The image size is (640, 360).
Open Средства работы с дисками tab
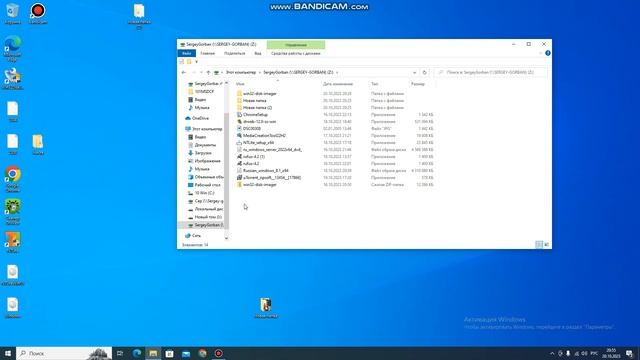click(x=296, y=53)
